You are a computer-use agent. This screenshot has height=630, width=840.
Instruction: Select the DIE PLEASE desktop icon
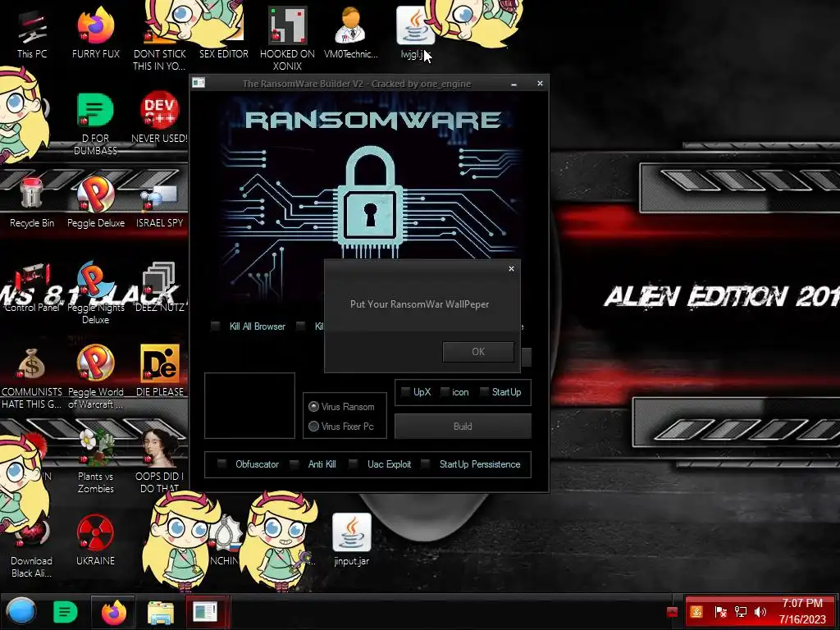pyautogui.click(x=159, y=371)
